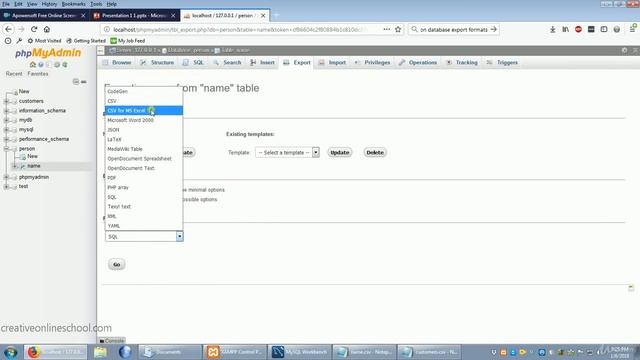Image resolution: width=640 pixels, height=360 pixels.
Task: Open the Search tab
Action: 227,62
